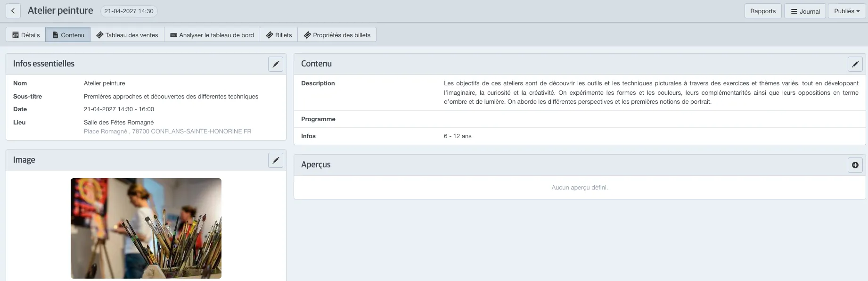Edit Infos essentielles with pencil icon

[x=276, y=64]
